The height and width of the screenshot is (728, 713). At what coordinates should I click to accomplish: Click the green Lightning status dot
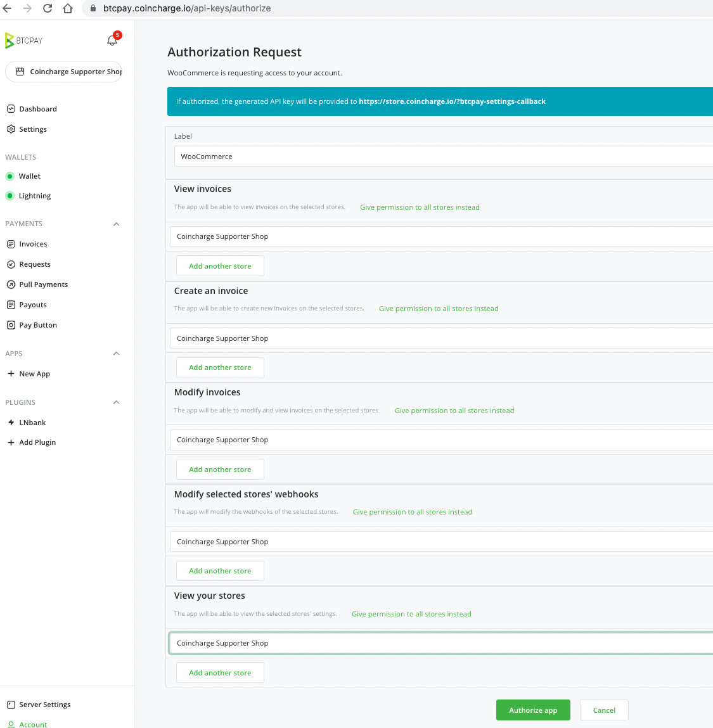[10, 196]
